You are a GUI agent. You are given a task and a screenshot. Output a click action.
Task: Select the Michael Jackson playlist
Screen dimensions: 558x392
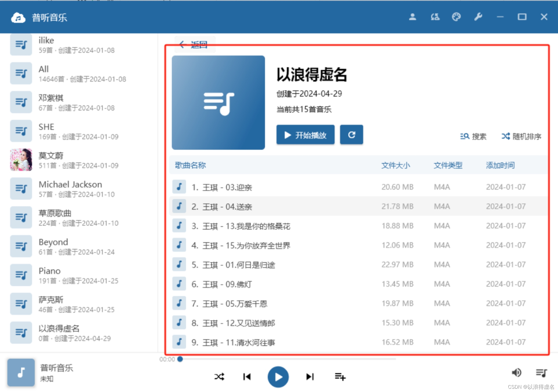click(x=70, y=185)
